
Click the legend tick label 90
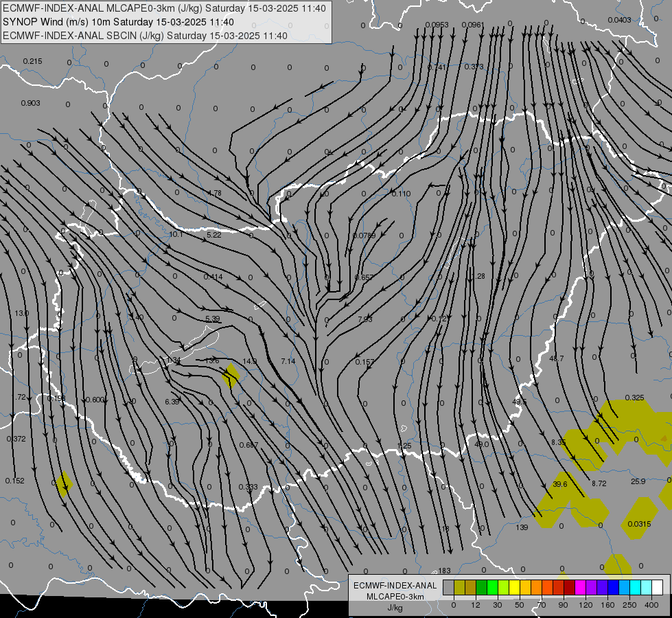point(563,605)
